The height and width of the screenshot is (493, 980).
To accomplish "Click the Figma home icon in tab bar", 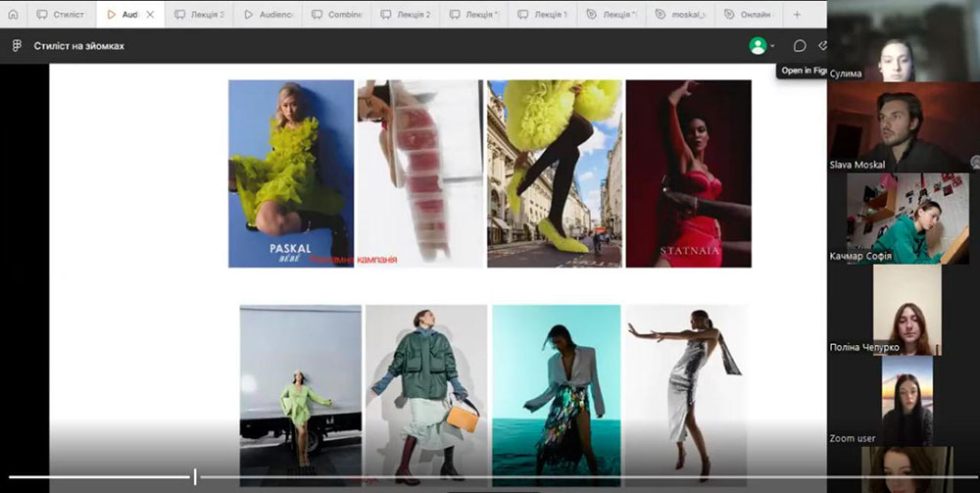I will point(14,15).
